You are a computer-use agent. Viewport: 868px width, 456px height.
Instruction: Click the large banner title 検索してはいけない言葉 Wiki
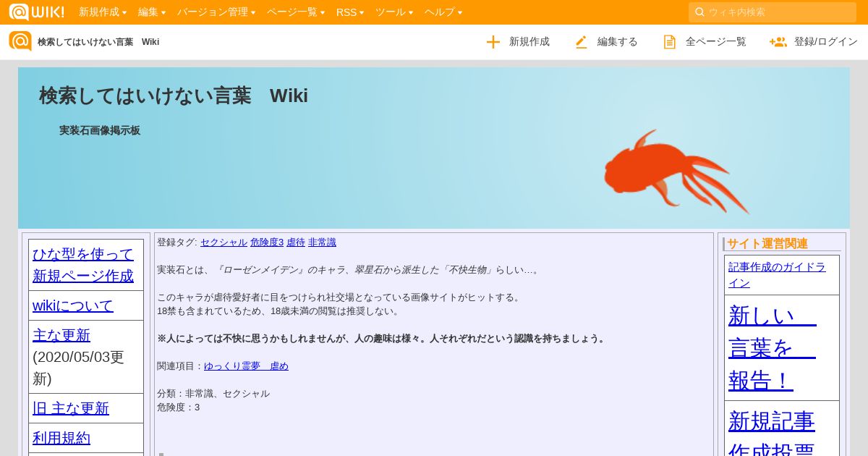click(174, 96)
